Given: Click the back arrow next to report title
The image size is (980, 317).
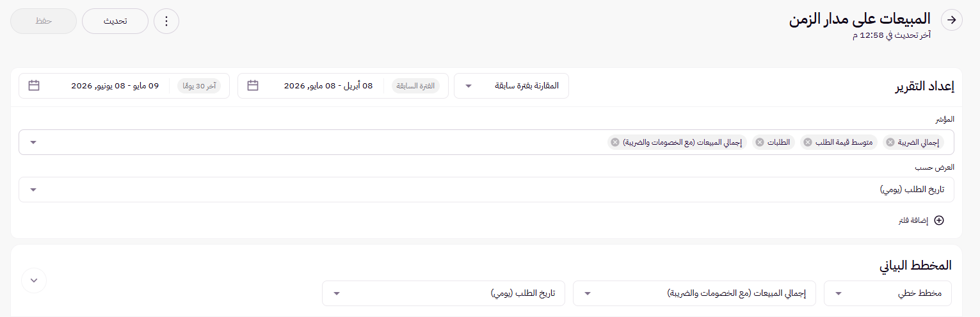Looking at the screenshot, I should pos(951,20).
